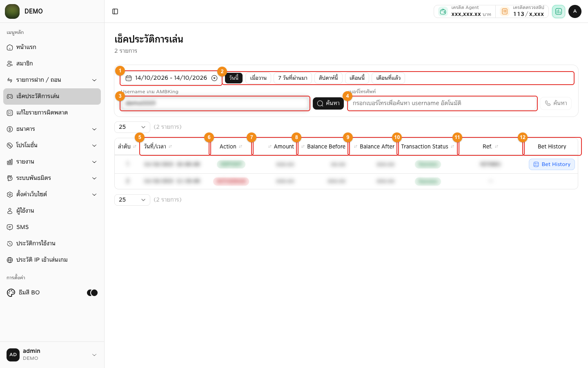Select the เมื่อวาน date preset
Viewport: 588px width, 368px height.
[x=258, y=78]
